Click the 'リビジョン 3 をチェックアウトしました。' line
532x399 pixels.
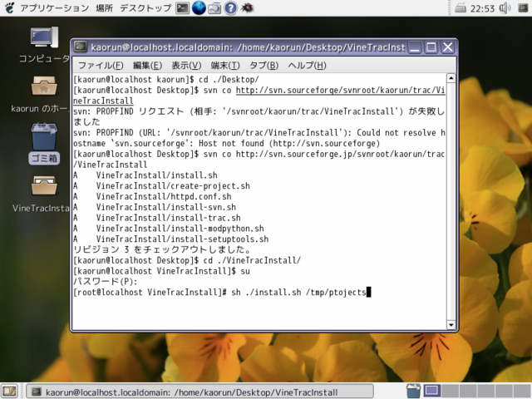[x=162, y=249]
